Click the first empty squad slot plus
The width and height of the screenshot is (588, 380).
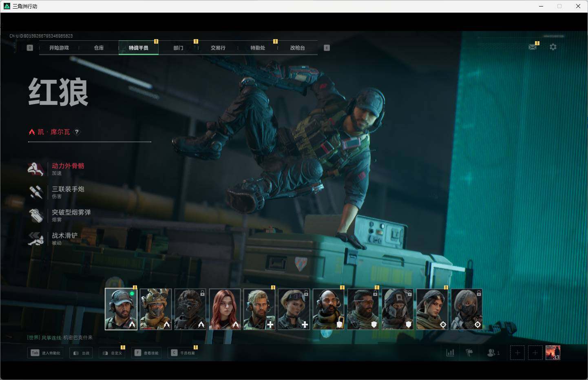pyautogui.click(x=517, y=353)
